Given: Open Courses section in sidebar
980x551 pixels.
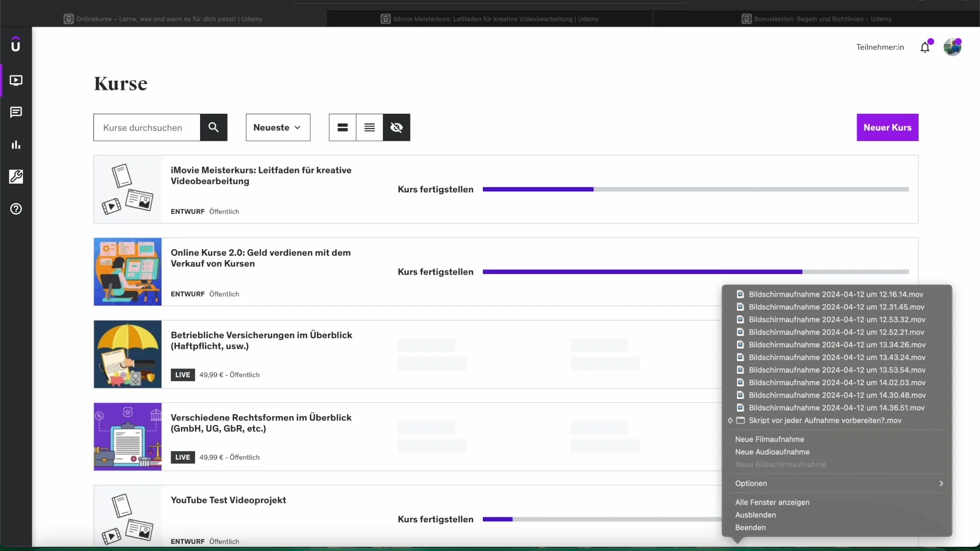Looking at the screenshot, I should (16, 80).
